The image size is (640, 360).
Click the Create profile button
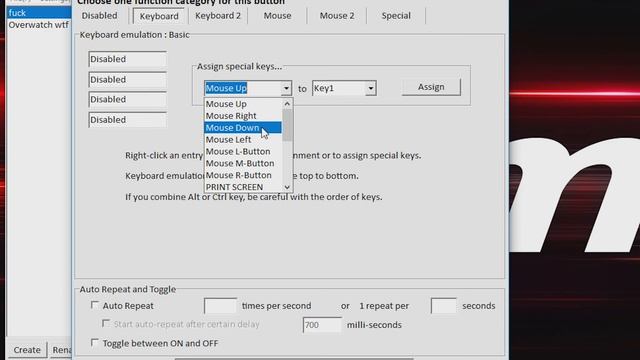[27, 350]
